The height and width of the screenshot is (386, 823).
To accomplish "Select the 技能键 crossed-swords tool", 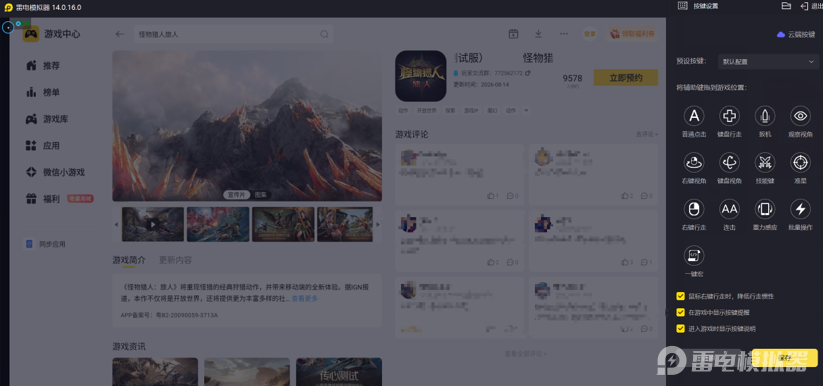I will coord(765,163).
